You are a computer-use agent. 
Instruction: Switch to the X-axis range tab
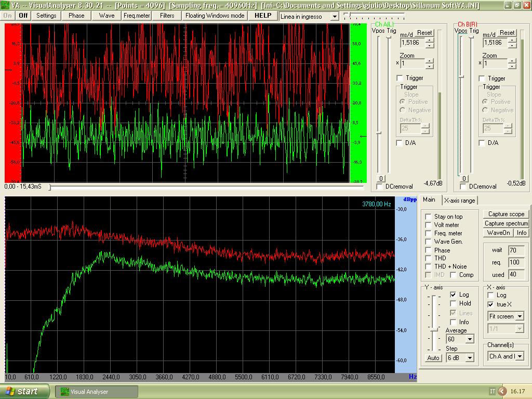pyautogui.click(x=459, y=201)
